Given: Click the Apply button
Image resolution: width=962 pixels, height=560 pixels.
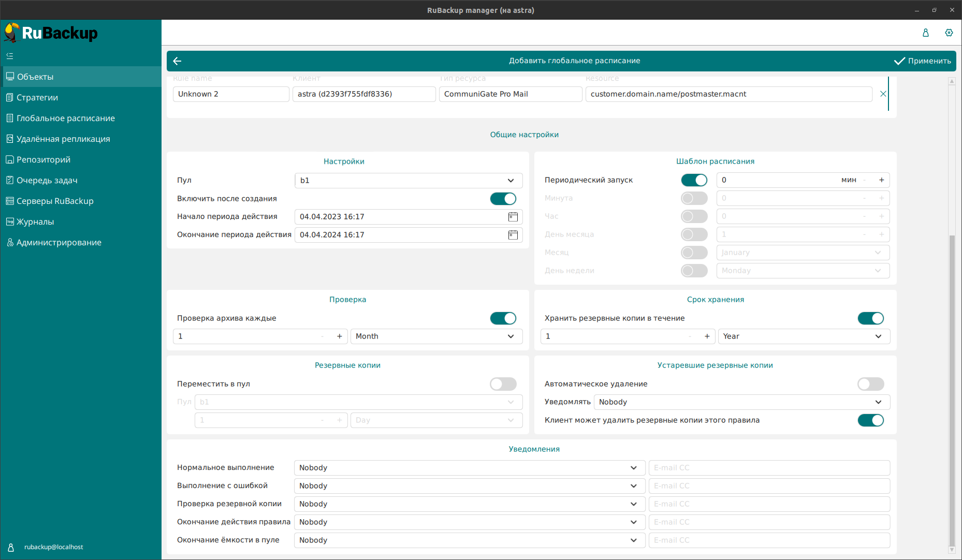Looking at the screenshot, I should click(x=923, y=61).
